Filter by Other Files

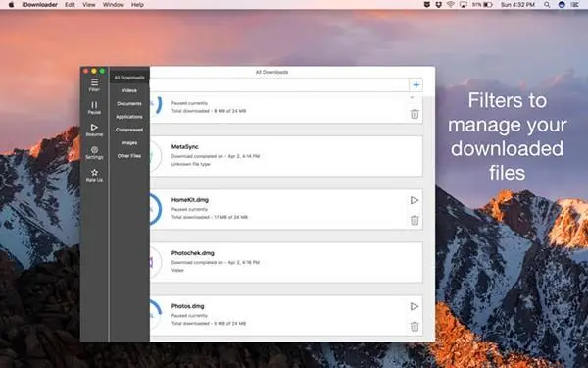(x=129, y=156)
